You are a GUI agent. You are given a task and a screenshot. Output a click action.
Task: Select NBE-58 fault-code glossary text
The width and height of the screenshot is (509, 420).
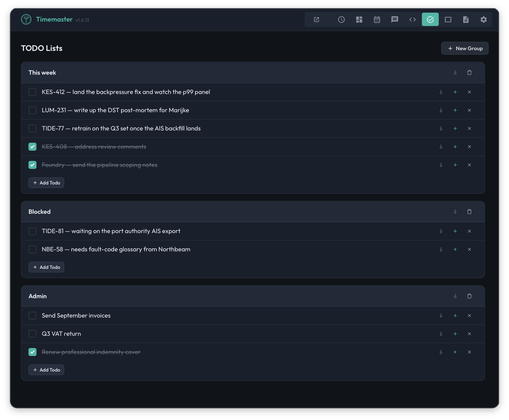click(116, 249)
